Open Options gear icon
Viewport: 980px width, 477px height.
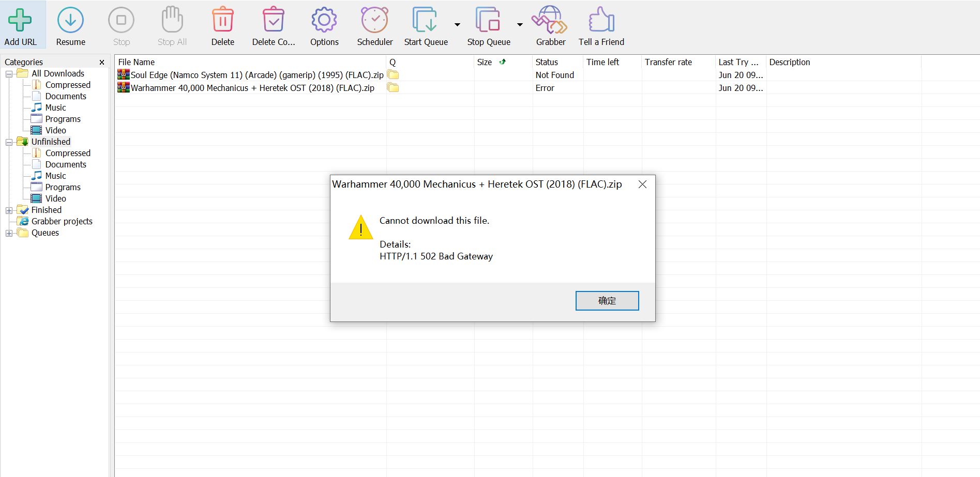324,21
